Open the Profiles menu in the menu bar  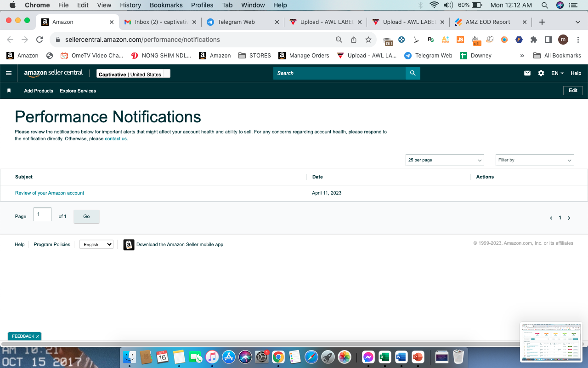point(202,5)
